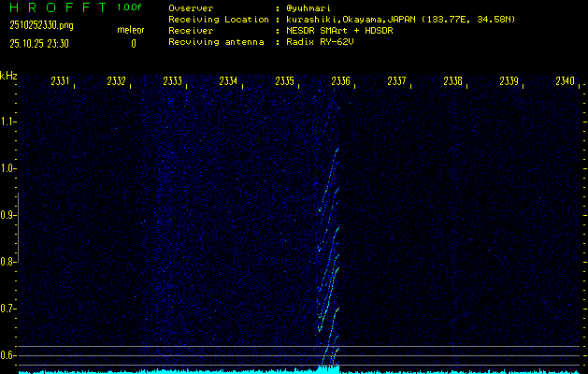Click the meteor count label
Image resolution: width=588 pixels, height=374 pixels.
pyautogui.click(x=131, y=31)
